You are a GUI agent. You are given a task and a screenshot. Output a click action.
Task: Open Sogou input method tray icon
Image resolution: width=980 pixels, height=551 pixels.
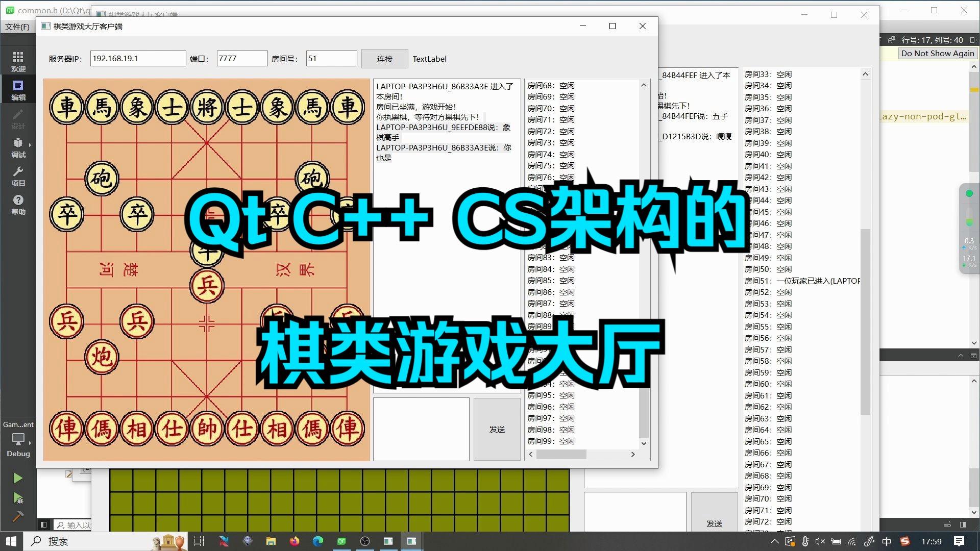[905, 541]
